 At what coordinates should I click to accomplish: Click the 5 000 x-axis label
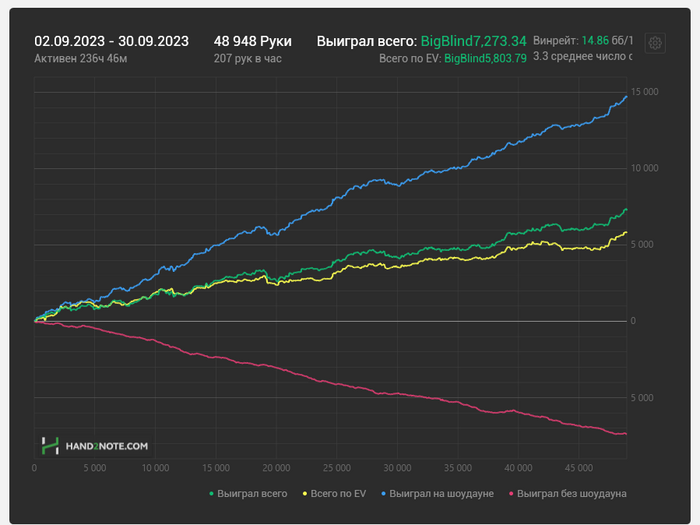[95, 468]
